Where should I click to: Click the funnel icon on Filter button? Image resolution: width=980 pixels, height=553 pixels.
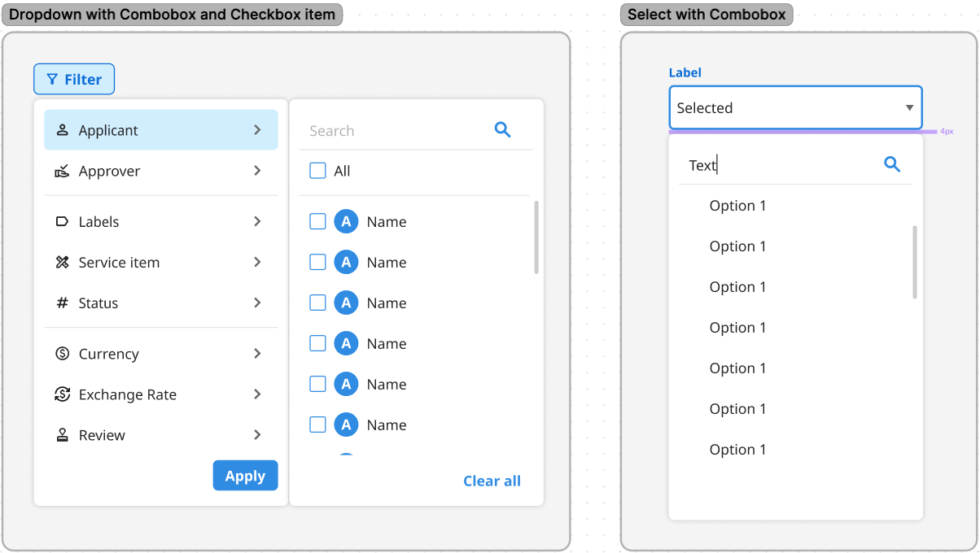pyautogui.click(x=52, y=80)
